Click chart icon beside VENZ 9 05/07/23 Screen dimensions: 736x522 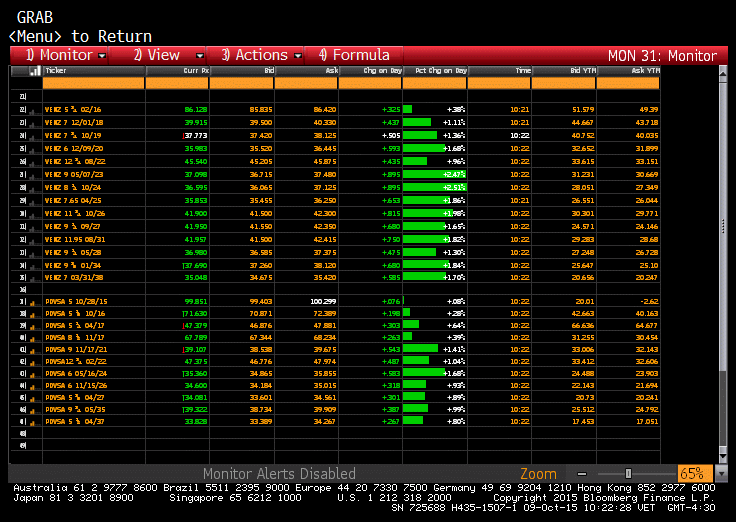click(33, 176)
